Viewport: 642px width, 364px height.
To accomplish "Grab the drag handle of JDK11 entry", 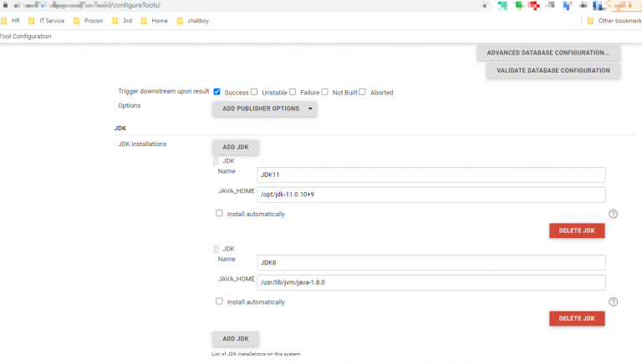I will coord(216,161).
